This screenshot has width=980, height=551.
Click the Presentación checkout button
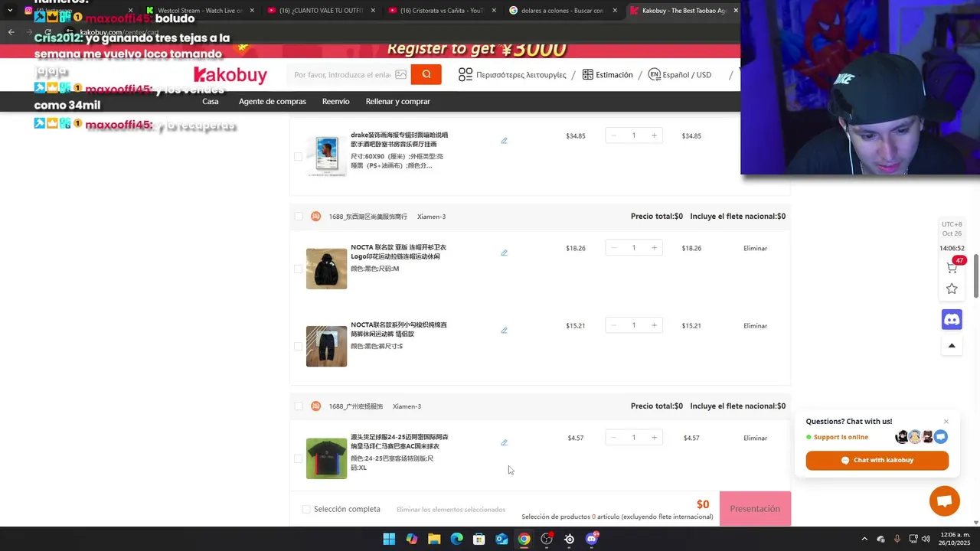point(755,509)
